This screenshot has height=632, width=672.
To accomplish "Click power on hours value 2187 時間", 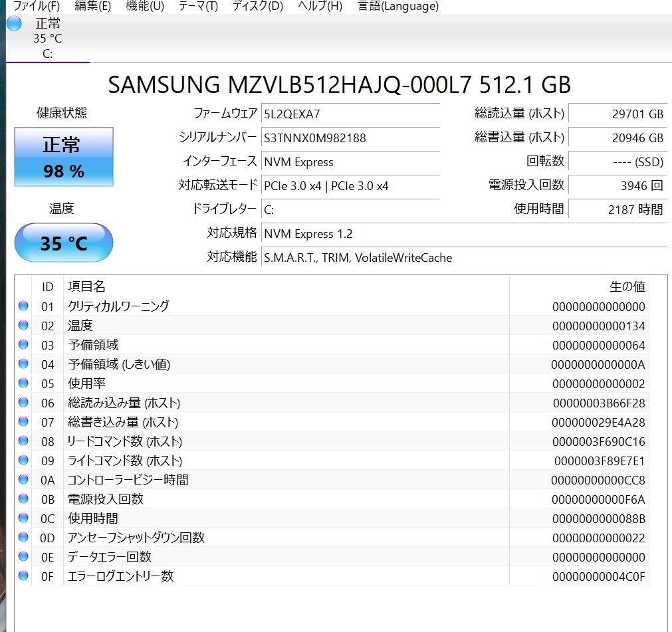I will point(617,209).
